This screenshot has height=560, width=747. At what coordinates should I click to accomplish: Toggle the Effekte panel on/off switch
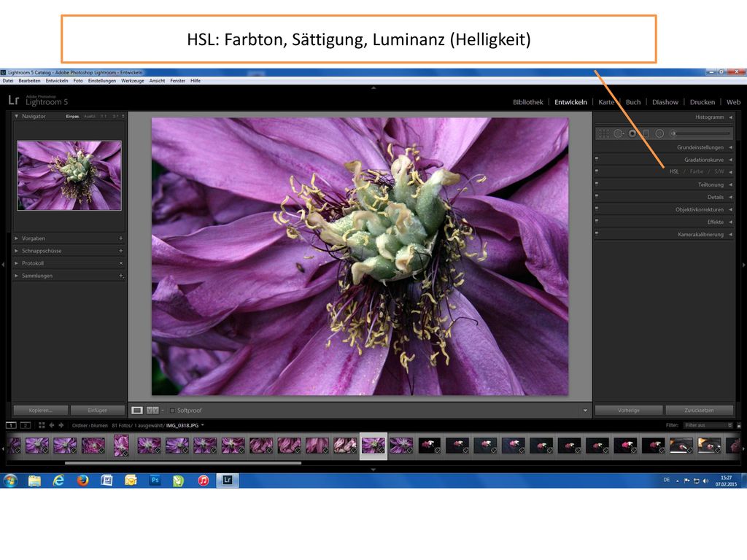597,221
